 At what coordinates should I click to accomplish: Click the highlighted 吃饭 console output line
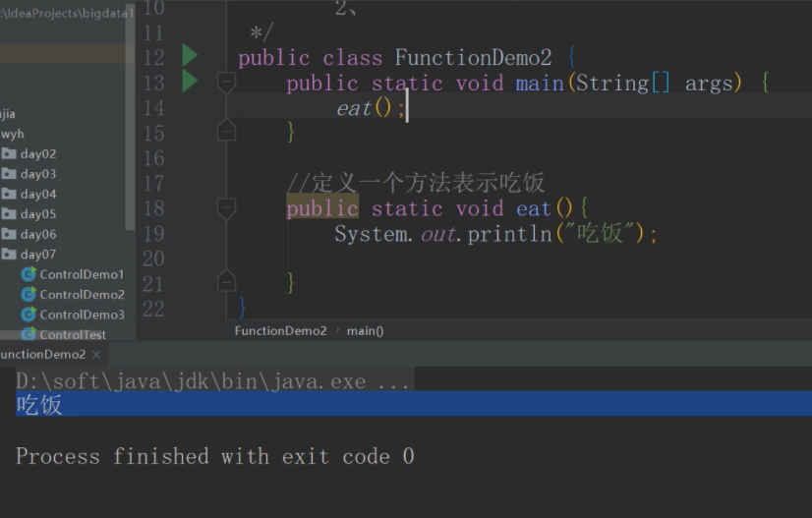[414, 404]
